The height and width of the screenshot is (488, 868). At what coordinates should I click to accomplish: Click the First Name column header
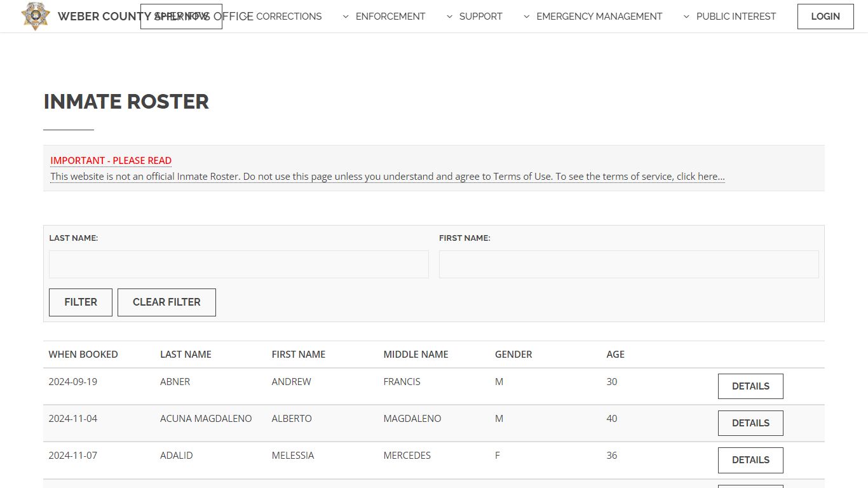pos(299,355)
